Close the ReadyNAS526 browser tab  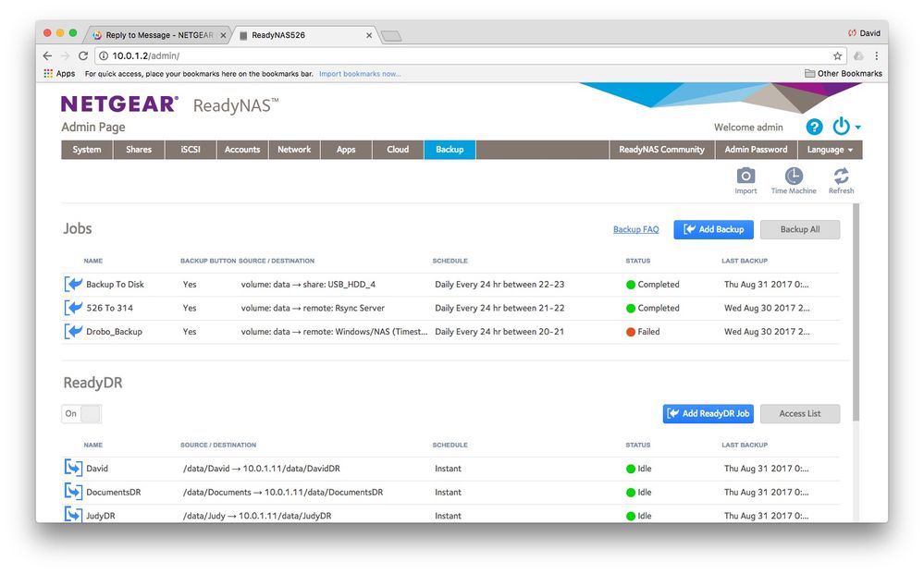[x=369, y=35]
